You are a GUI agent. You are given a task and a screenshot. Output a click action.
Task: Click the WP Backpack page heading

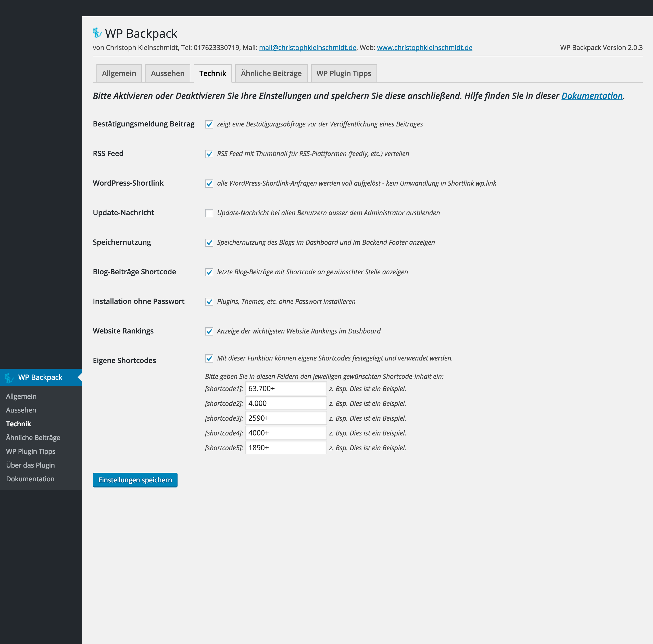point(141,33)
